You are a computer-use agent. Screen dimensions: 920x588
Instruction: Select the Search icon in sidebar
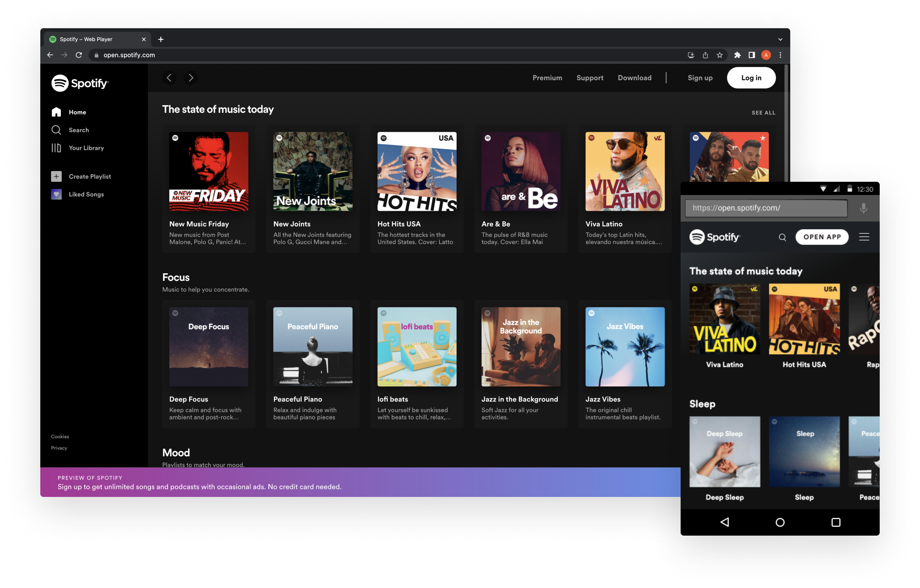tap(57, 130)
